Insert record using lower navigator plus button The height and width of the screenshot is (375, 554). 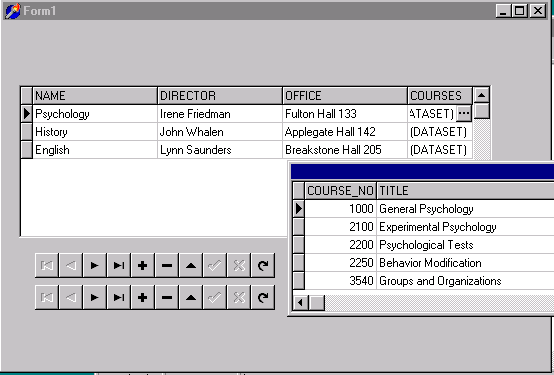(x=143, y=297)
